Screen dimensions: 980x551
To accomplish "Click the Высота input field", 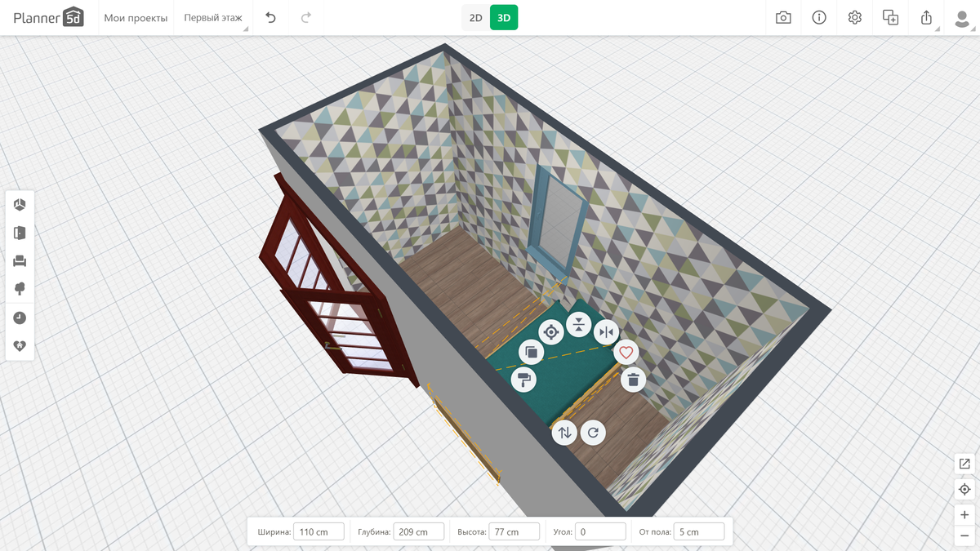I will click(x=514, y=531).
